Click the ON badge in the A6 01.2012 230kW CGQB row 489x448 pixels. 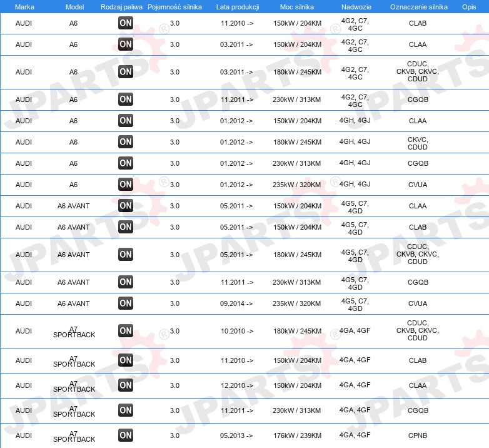pyautogui.click(x=126, y=163)
